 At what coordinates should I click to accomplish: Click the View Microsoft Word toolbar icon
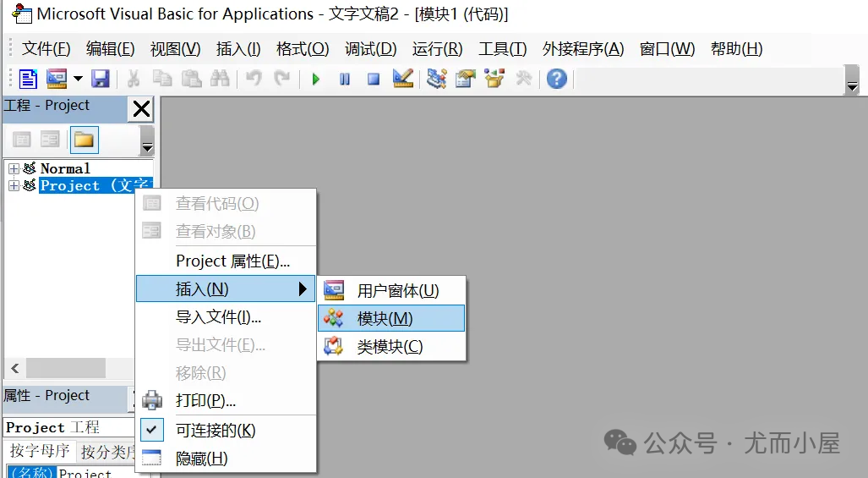click(28, 80)
